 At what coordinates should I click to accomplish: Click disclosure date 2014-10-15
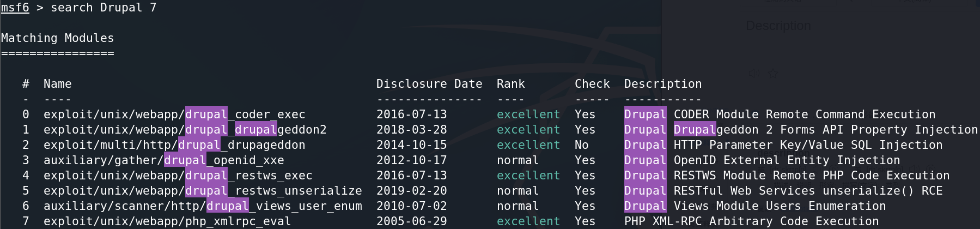click(412, 145)
